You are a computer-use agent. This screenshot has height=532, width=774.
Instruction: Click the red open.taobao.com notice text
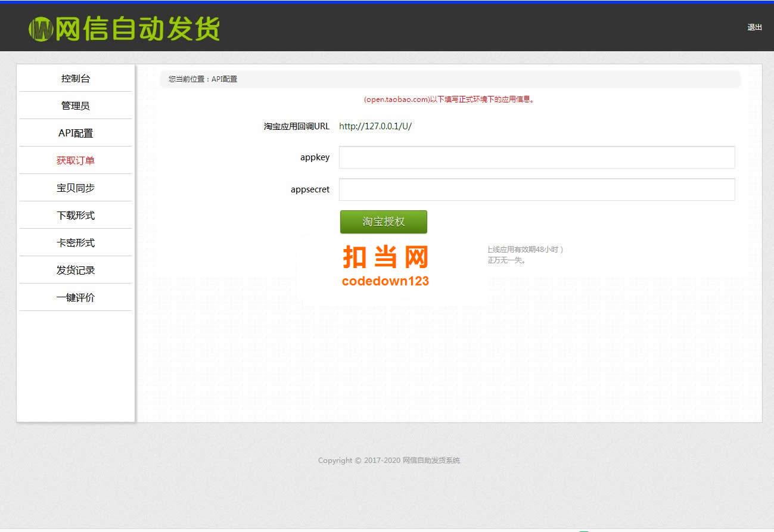(x=450, y=99)
